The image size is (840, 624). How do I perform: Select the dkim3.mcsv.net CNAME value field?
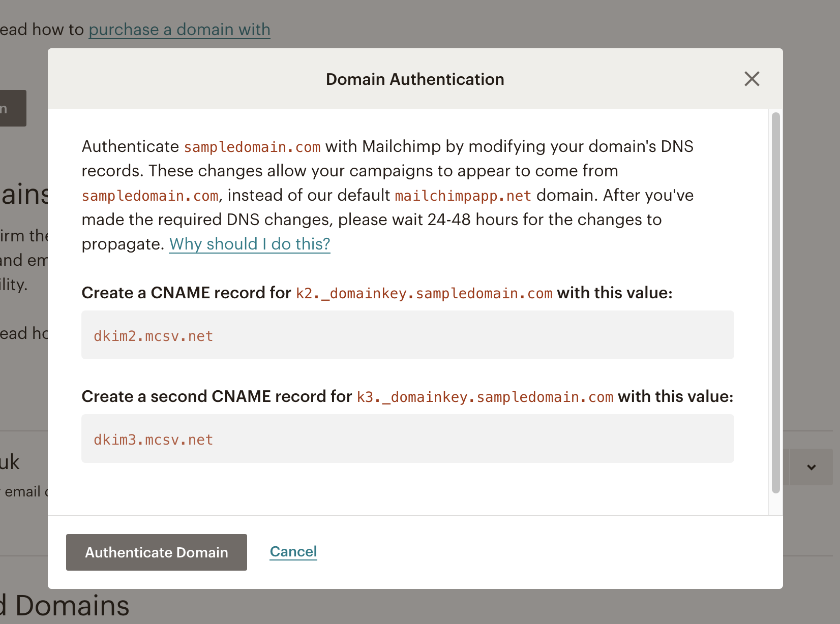(x=408, y=439)
